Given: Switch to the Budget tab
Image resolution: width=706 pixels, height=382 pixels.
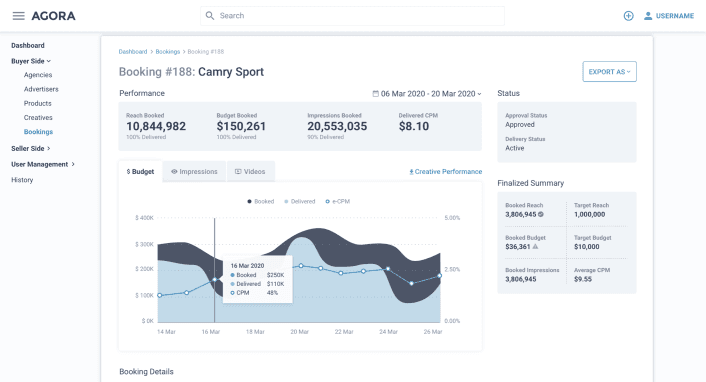Looking at the screenshot, I should (140, 172).
